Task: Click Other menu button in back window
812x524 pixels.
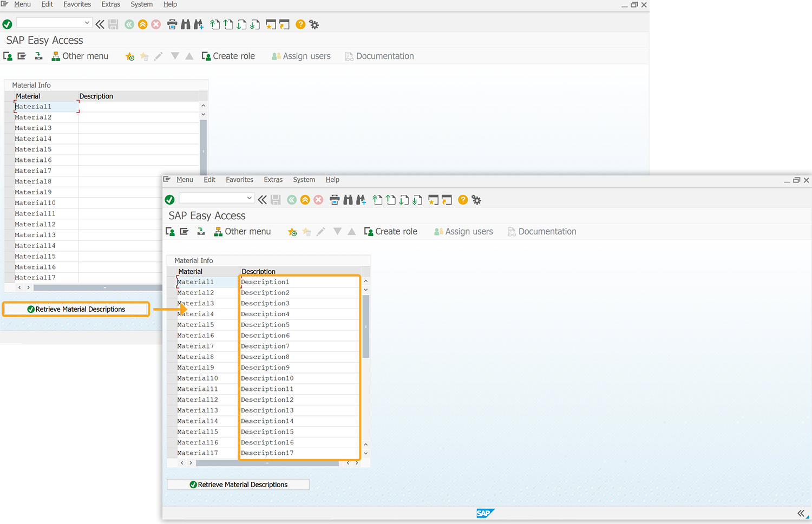Action: coord(80,56)
